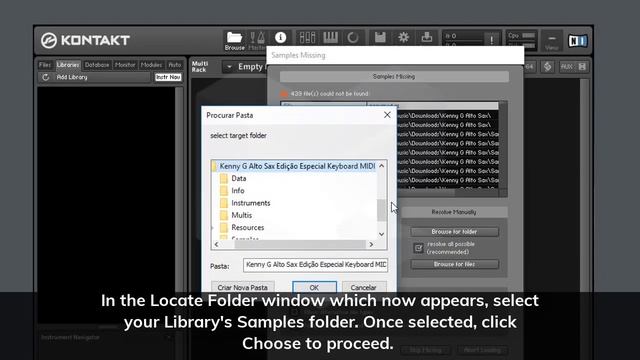Image resolution: width=640 pixels, height=360 pixels.
Task: Open the Info icon in Kontakt toolbar
Action: pyautogui.click(x=280, y=38)
